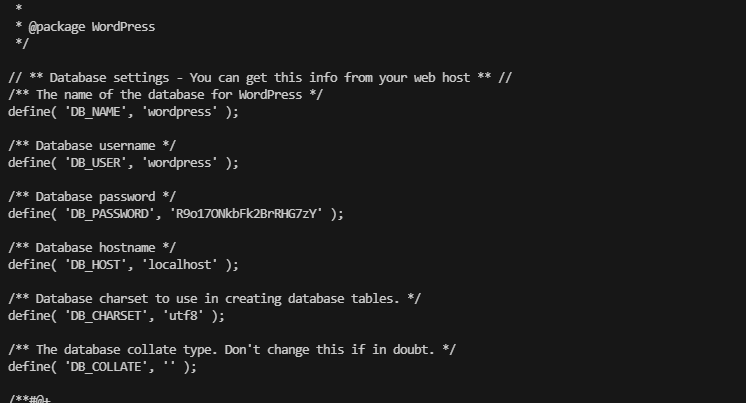746x403 pixels.
Task: Click the 'wordpress' value on the DB_NAME line
Action: click(x=182, y=112)
